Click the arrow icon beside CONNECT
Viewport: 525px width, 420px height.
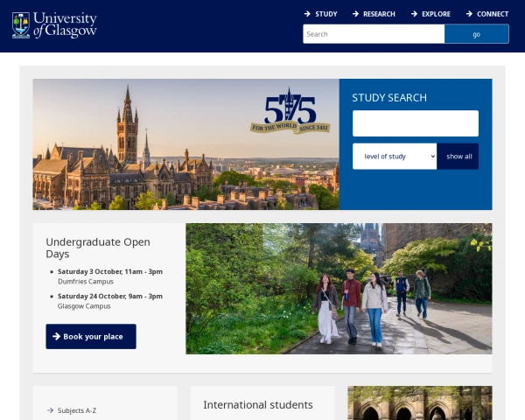coord(469,14)
